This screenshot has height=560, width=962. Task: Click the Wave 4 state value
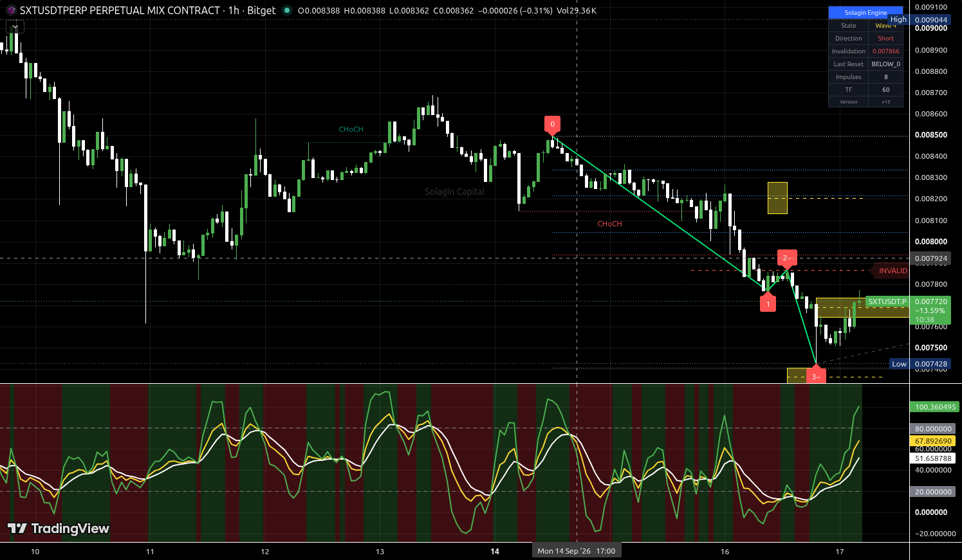click(x=885, y=26)
